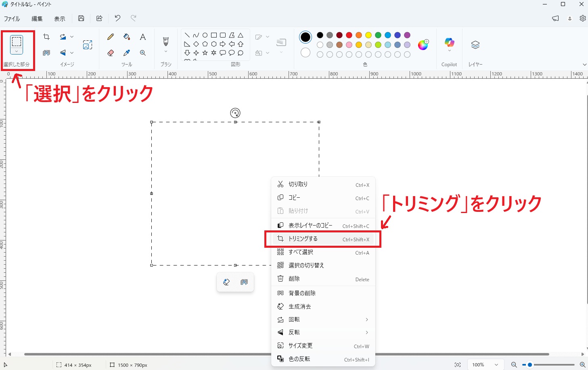This screenshot has width=588, height=370.
Task: Select the Color picker tool
Action: [x=126, y=53]
